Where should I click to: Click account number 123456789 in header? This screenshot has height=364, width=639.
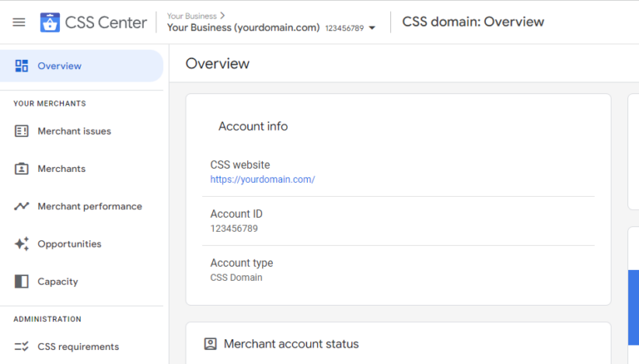[x=344, y=28]
